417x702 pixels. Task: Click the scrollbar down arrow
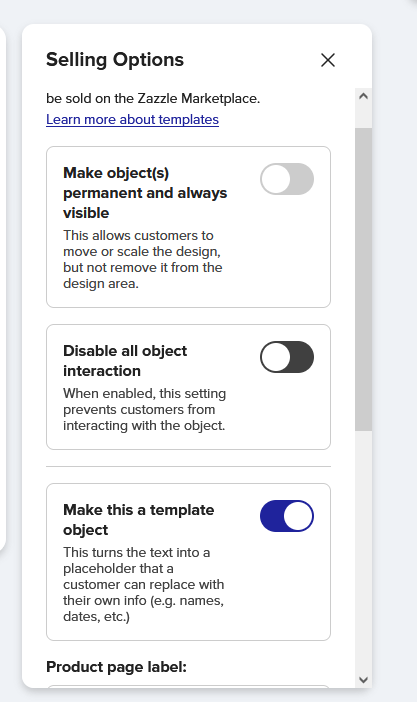point(363,680)
